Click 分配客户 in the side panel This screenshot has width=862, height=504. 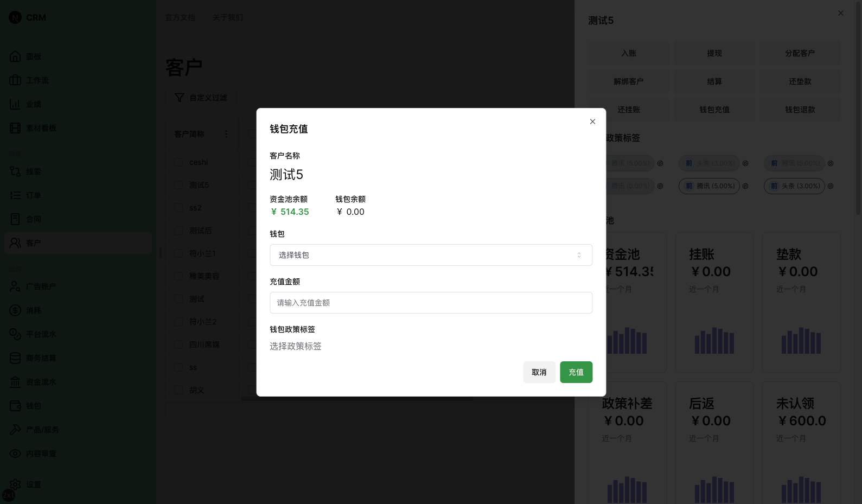point(800,53)
